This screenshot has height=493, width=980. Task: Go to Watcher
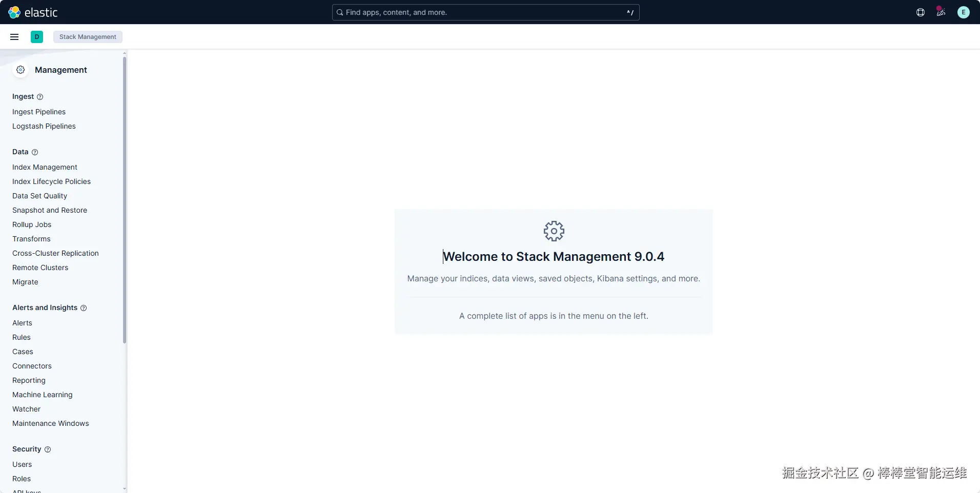click(26, 409)
